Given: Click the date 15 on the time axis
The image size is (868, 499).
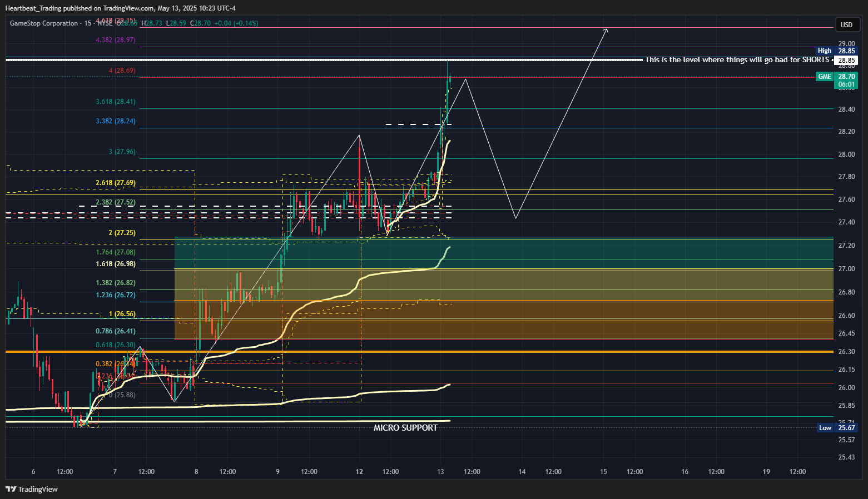Looking at the screenshot, I should pyautogui.click(x=603, y=472).
